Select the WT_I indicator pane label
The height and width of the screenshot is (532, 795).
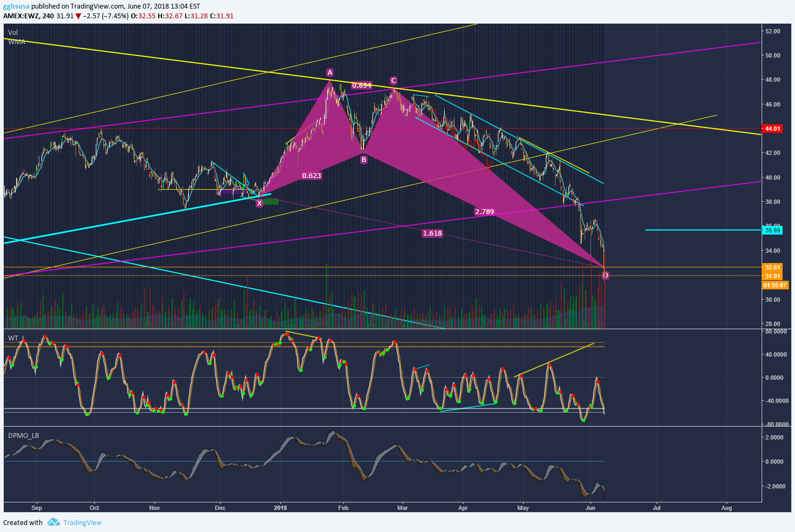(16, 338)
